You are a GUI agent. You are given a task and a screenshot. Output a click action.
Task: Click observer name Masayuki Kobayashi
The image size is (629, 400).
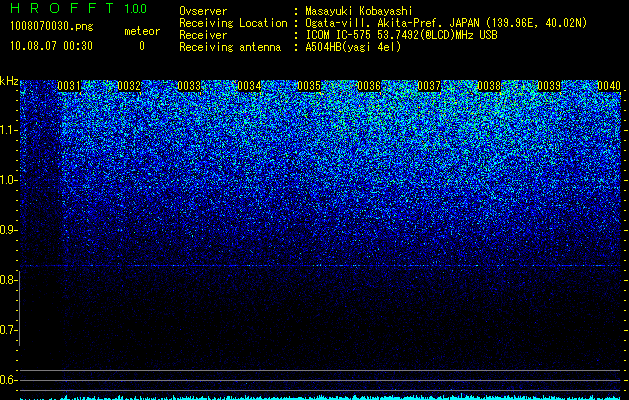359,11
